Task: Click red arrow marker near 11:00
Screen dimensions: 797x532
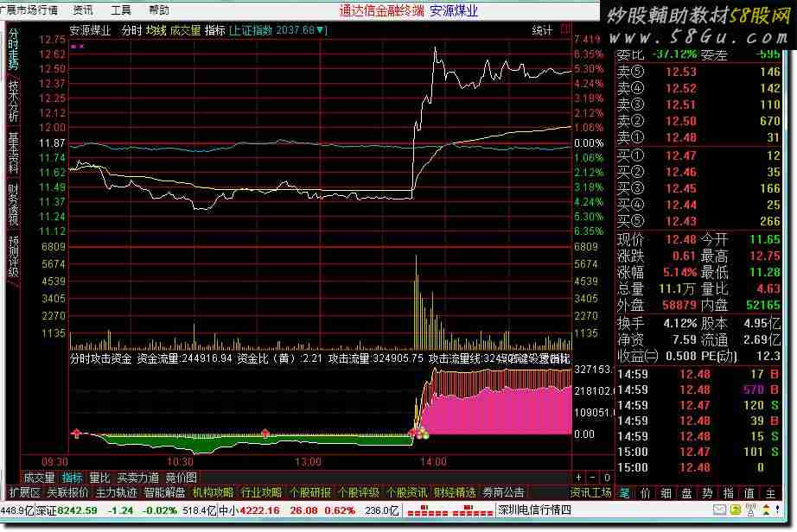Action: click(x=265, y=433)
